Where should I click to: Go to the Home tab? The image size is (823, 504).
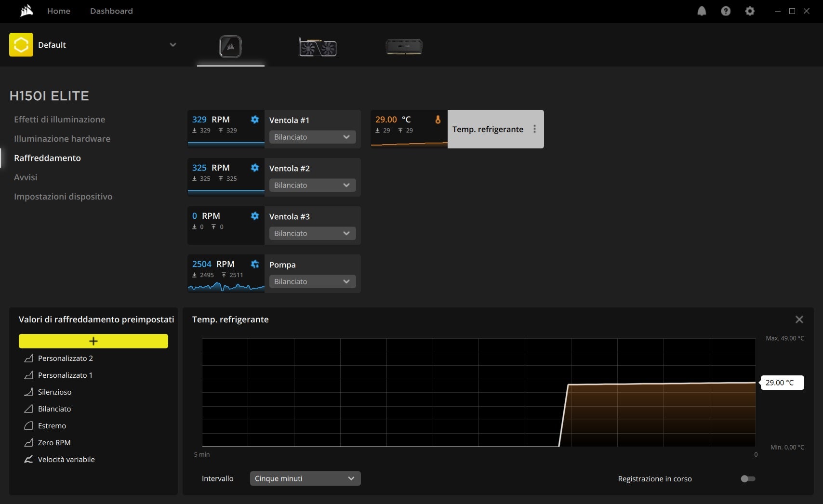(59, 11)
